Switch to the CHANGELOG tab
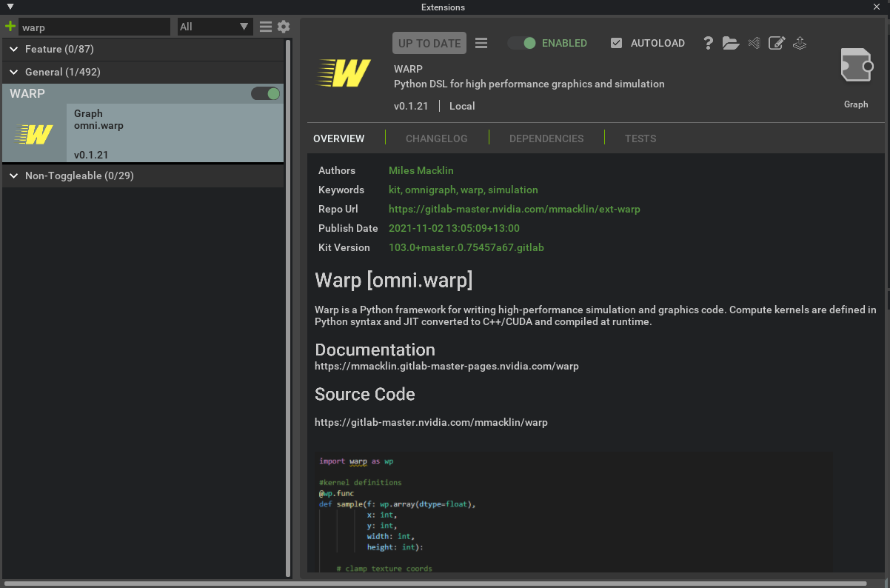 [x=436, y=138]
